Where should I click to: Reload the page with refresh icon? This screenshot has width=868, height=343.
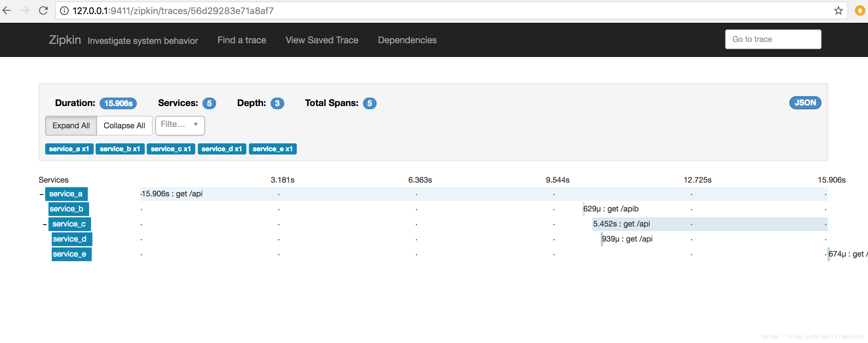[x=44, y=10]
